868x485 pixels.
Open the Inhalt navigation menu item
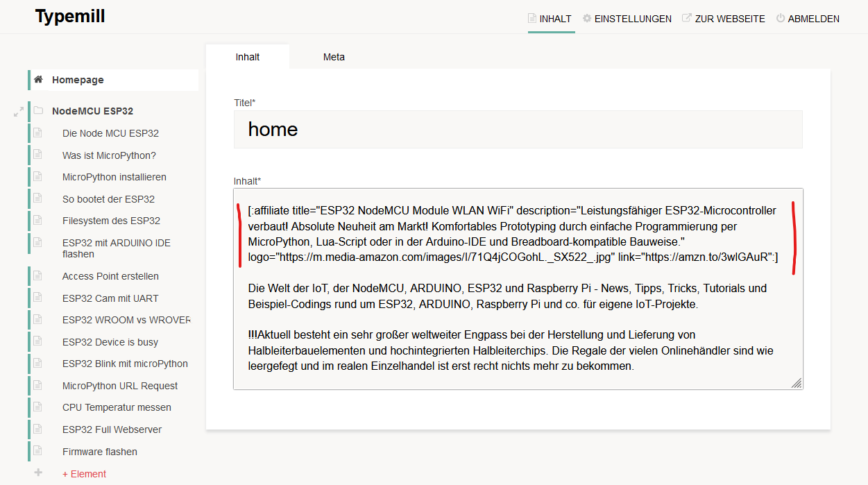click(x=551, y=19)
